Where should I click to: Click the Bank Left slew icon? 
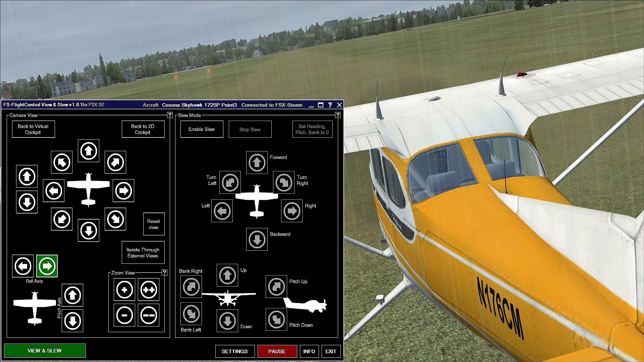coord(191,314)
